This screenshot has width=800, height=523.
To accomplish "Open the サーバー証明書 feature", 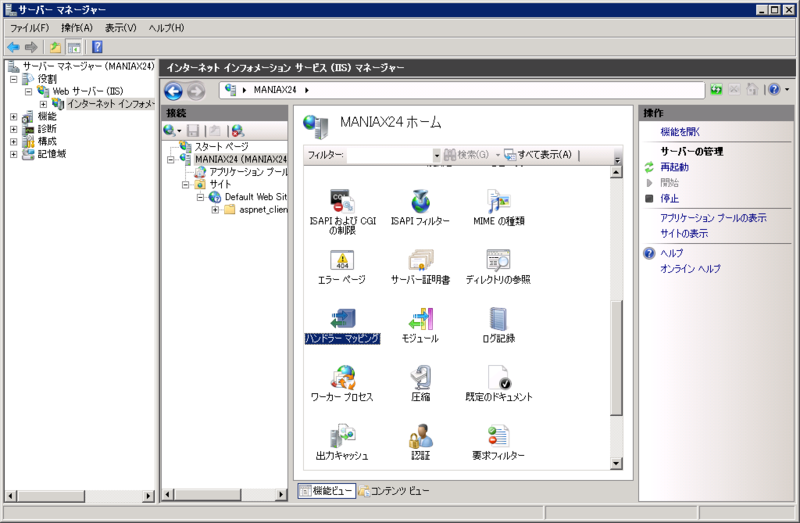I will coord(420,267).
